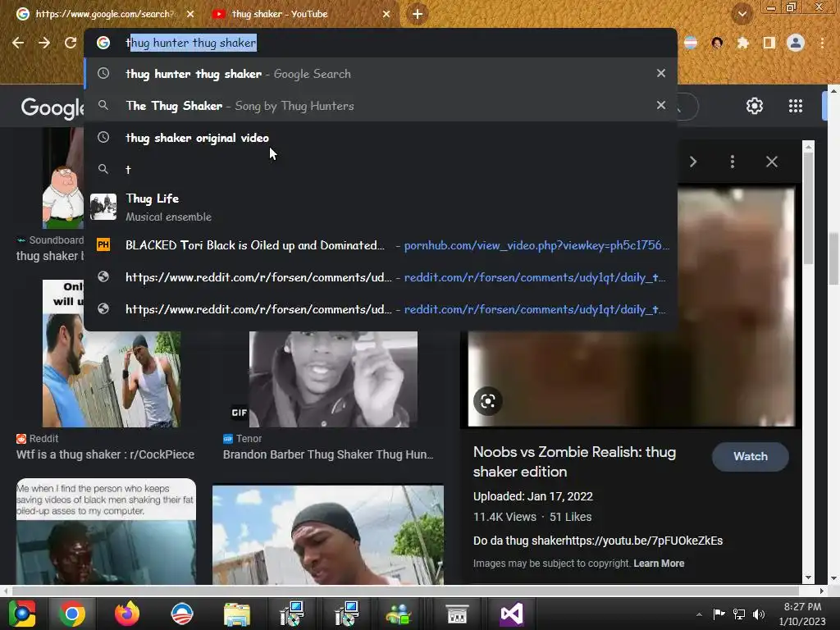Open the Extensions puzzle piece menu
The width and height of the screenshot is (840, 630).
pyautogui.click(x=742, y=43)
